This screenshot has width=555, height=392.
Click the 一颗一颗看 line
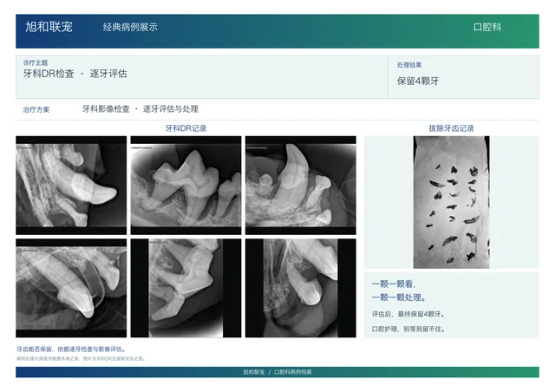pyautogui.click(x=394, y=284)
